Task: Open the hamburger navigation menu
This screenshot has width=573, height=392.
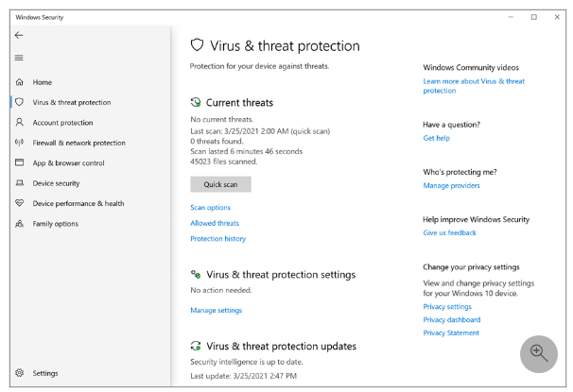Action: point(19,58)
